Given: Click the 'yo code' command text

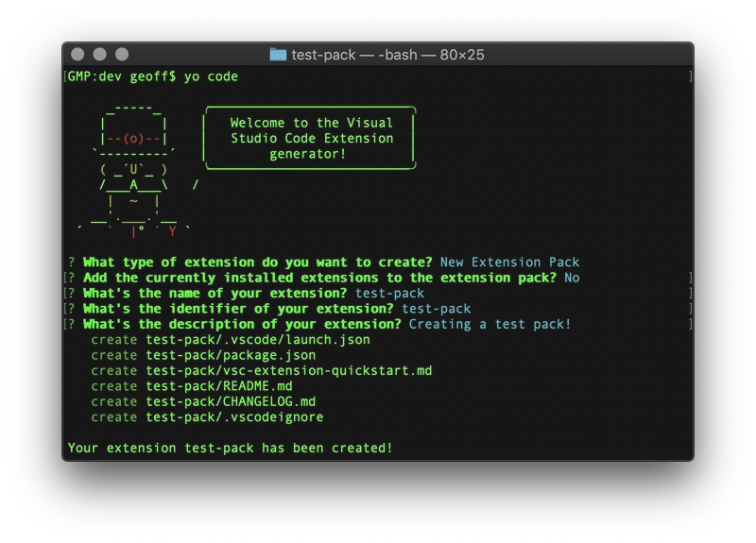Looking at the screenshot, I should click(x=211, y=76).
